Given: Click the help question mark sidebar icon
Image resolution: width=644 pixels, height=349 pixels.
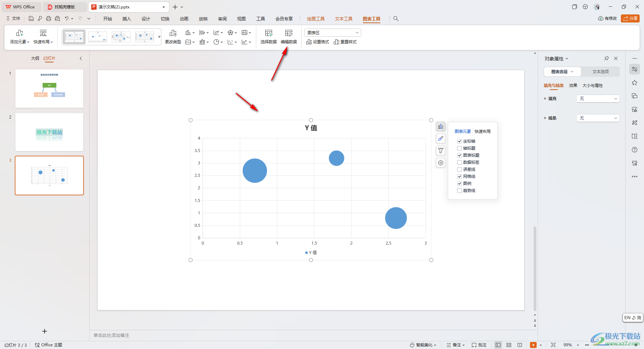Looking at the screenshot, I should pyautogui.click(x=634, y=150).
